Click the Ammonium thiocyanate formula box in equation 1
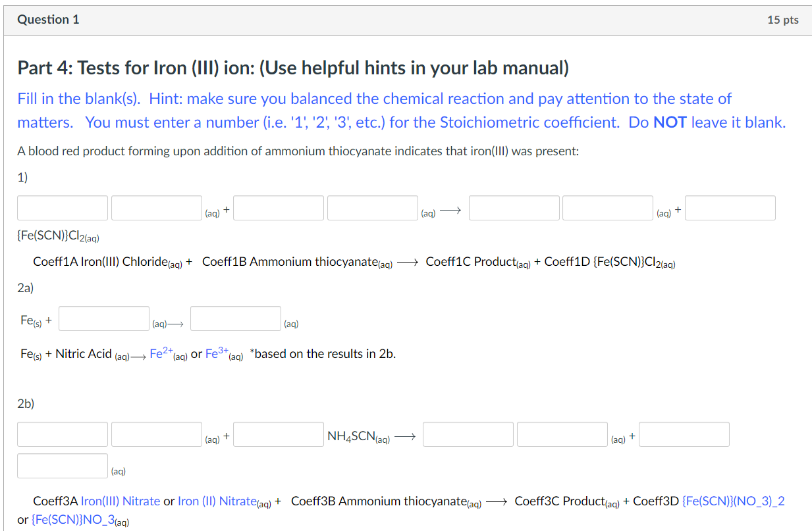 click(372, 207)
